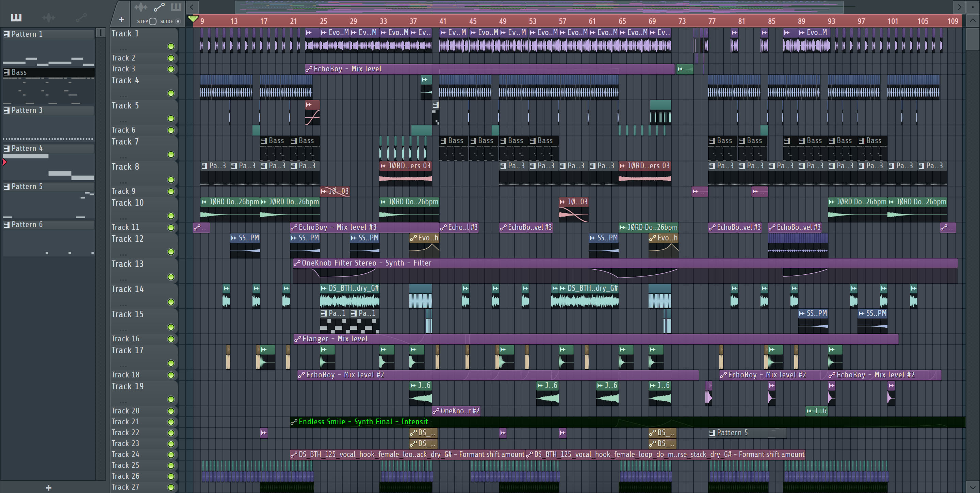Select the Track 19 header

144,393
